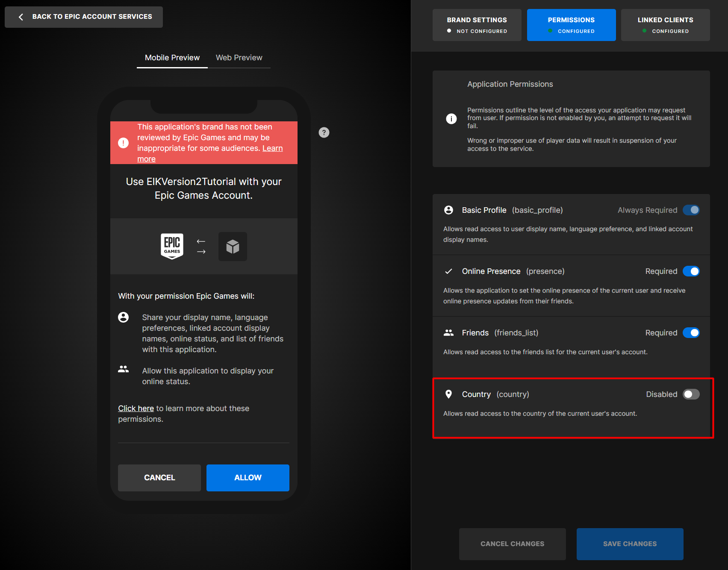Open the Brand Settings tab
This screenshot has width=728, height=570.
click(477, 25)
